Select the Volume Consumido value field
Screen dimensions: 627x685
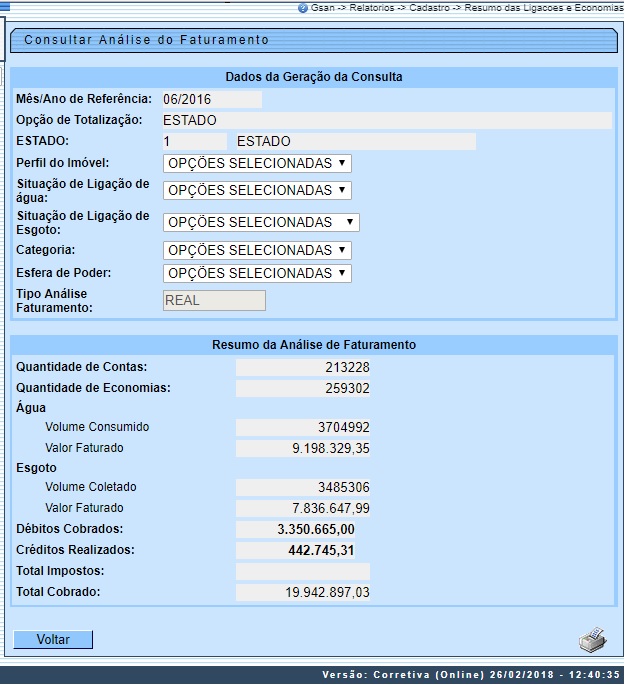point(303,428)
